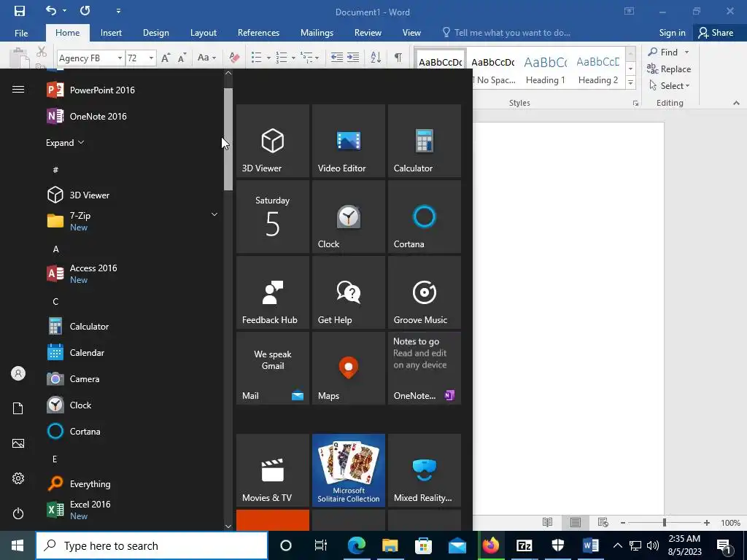Image resolution: width=747 pixels, height=560 pixels.
Task: Click Increase Font Size icon
Action: click(166, 58)
